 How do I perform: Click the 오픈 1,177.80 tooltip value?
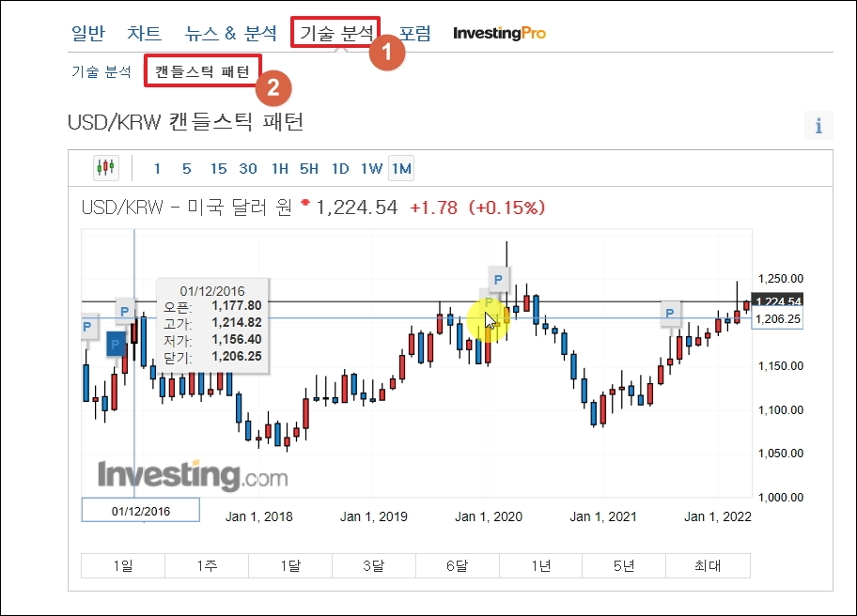click(x=237, y=305)
